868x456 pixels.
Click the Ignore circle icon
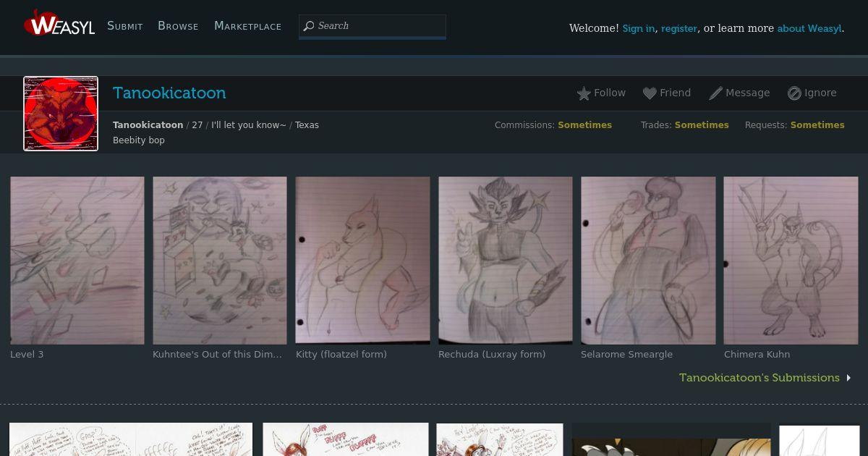(x=794, y=93)
